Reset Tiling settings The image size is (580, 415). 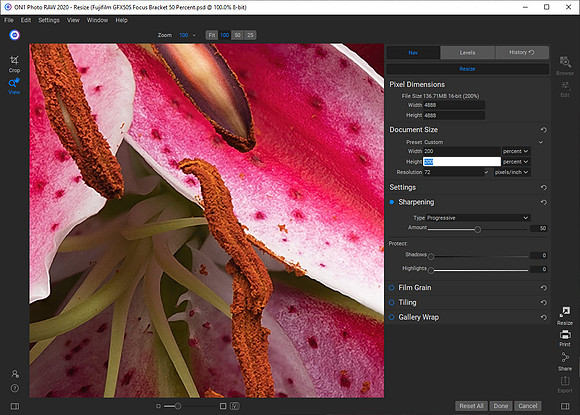[543, 303]
